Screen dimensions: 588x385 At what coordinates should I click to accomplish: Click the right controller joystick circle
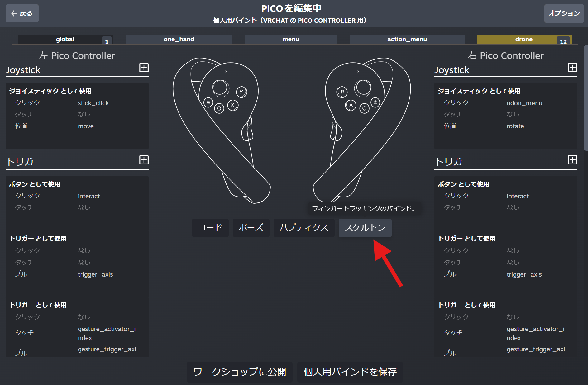pyautogui.click(x=363, y=88)
